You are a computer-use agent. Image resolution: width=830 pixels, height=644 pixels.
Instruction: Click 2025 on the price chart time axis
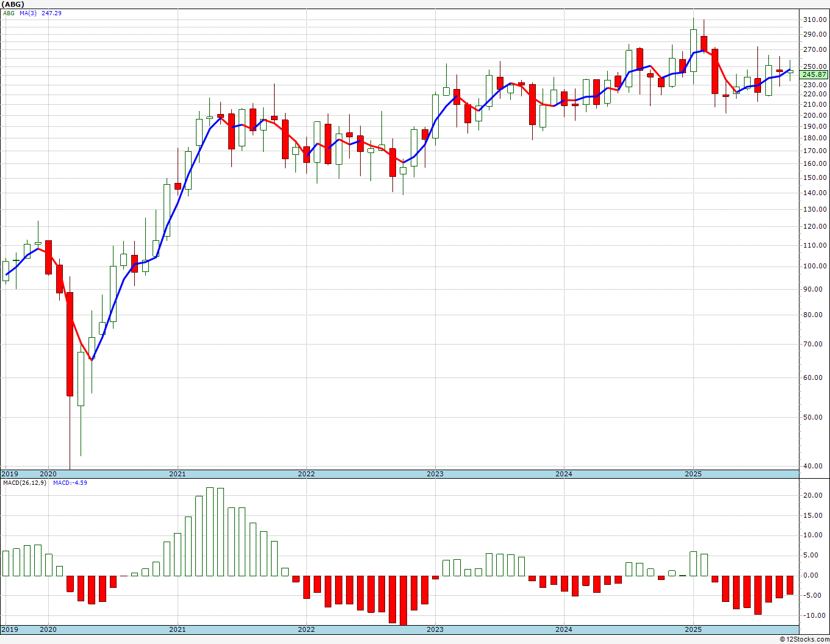coord(693,474)
